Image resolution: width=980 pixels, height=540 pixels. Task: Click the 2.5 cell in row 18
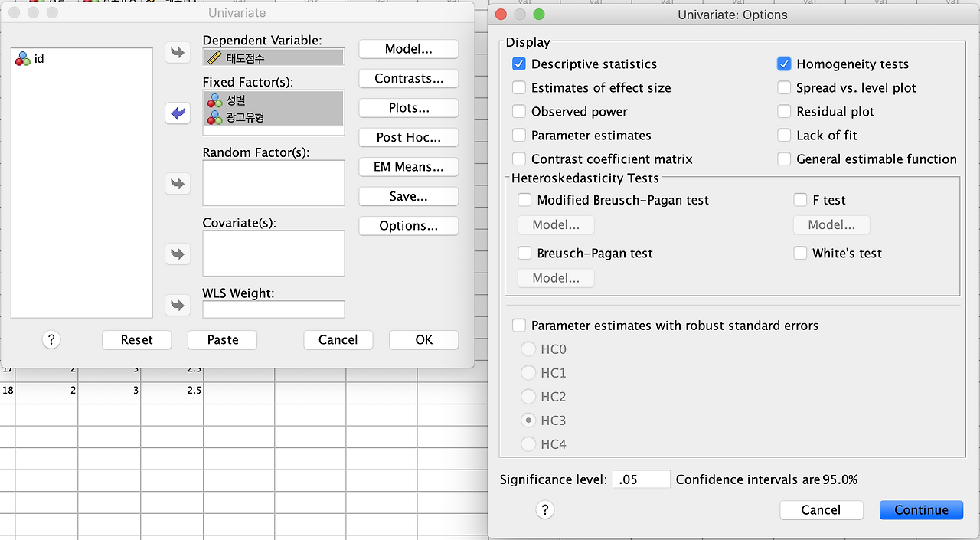[x=172, y=391]
